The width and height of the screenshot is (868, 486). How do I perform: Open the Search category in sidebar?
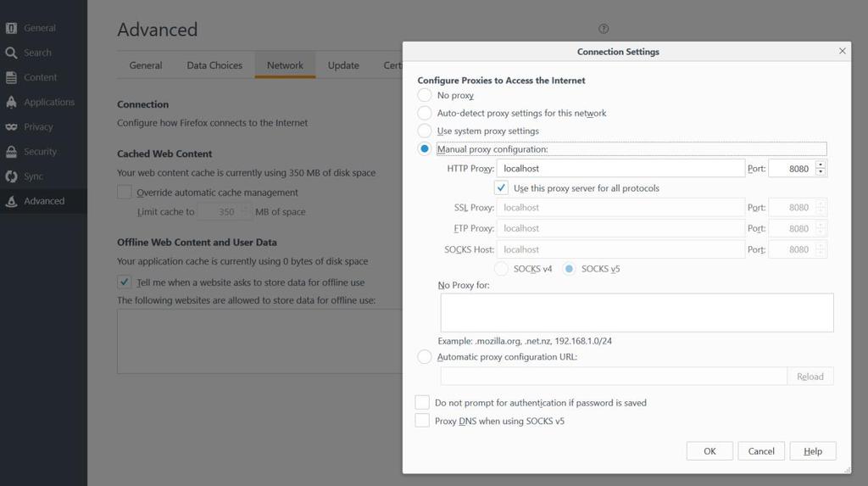pyautogui.click(x=43, y=53)
